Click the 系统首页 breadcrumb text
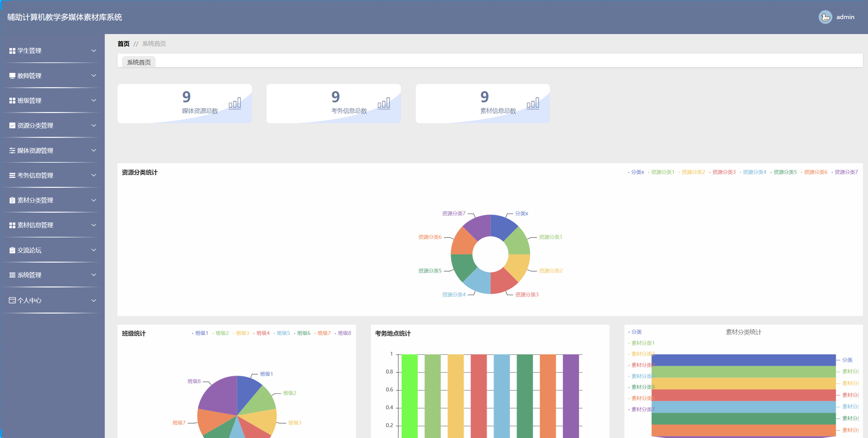The height and width of the screenshot is (438, 868). point(154,44)
